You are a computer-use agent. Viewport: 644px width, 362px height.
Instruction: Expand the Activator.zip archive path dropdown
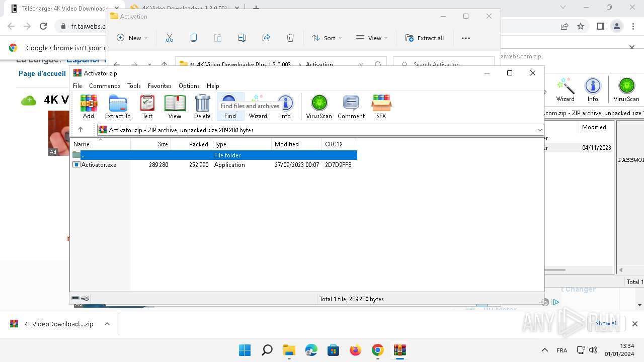pos(540,130)
